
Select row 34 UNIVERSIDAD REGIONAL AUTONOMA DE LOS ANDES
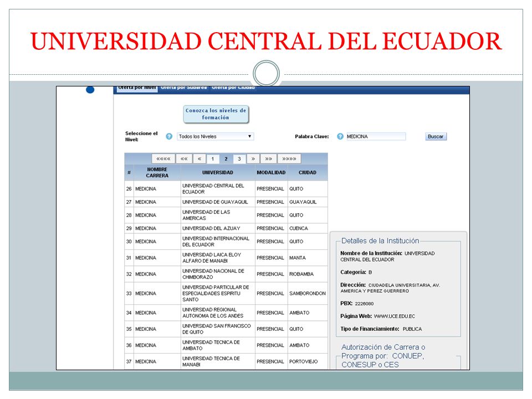(x=226, y=313)
